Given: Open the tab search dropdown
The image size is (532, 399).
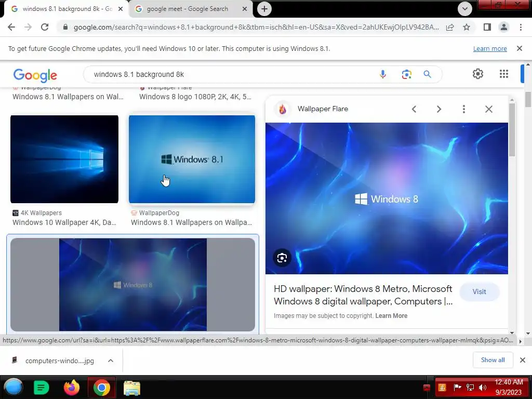Looking at the screenshot, I should (x=465, y=9).
